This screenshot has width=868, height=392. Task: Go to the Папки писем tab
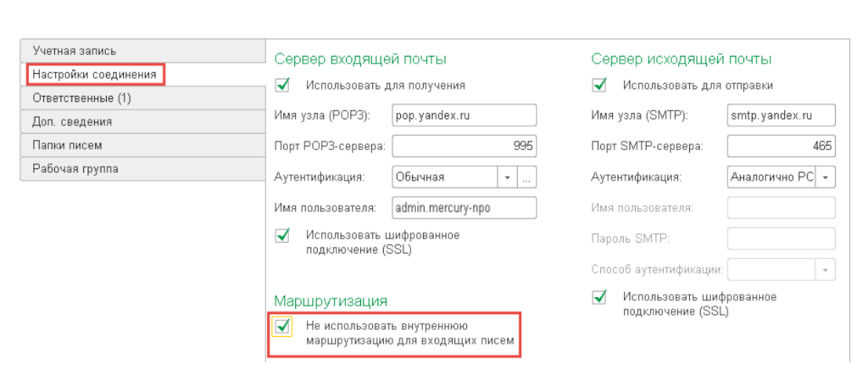(x=70, y=145)
